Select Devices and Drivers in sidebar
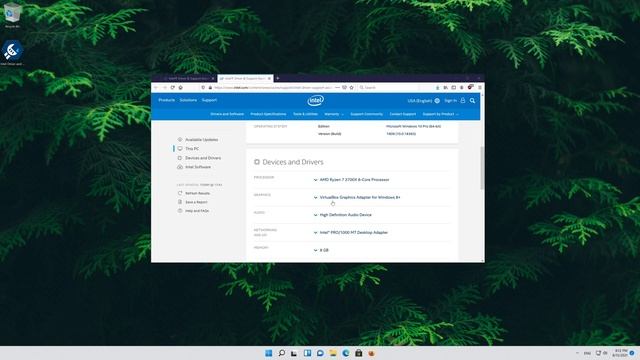 click(203, 158)
